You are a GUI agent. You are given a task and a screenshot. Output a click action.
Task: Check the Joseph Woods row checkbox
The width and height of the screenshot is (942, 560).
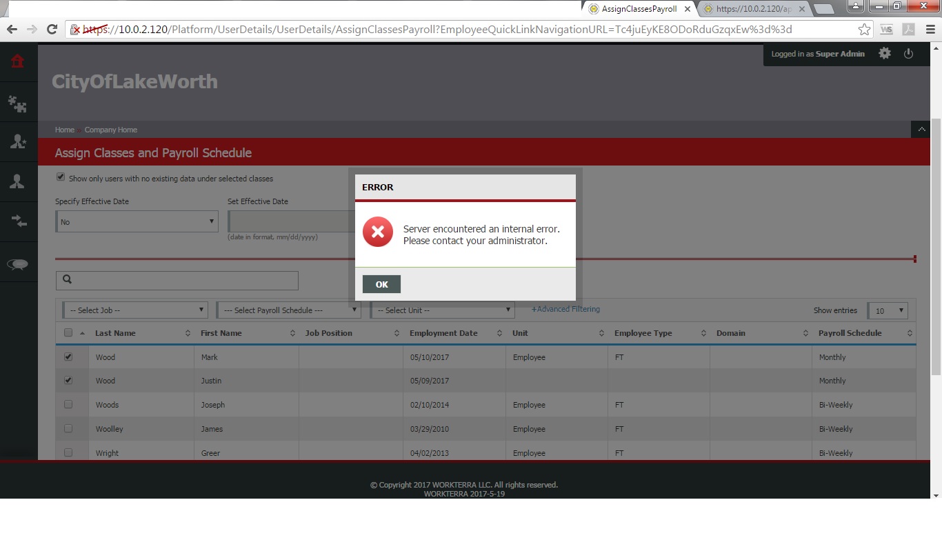pos(68,405)
